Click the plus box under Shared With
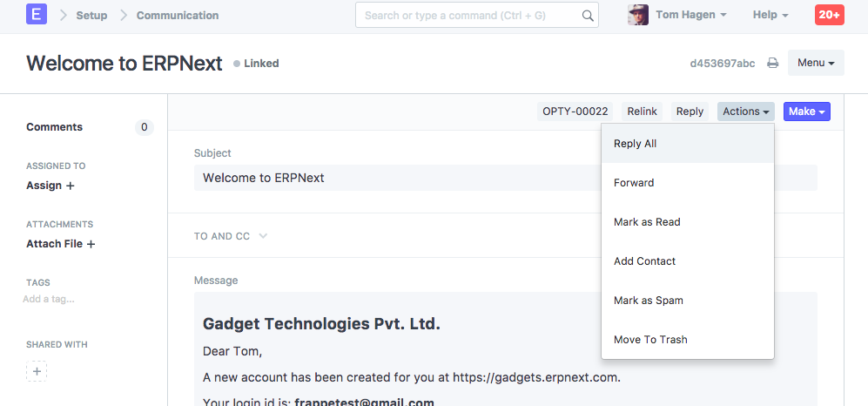 (37, 371)
